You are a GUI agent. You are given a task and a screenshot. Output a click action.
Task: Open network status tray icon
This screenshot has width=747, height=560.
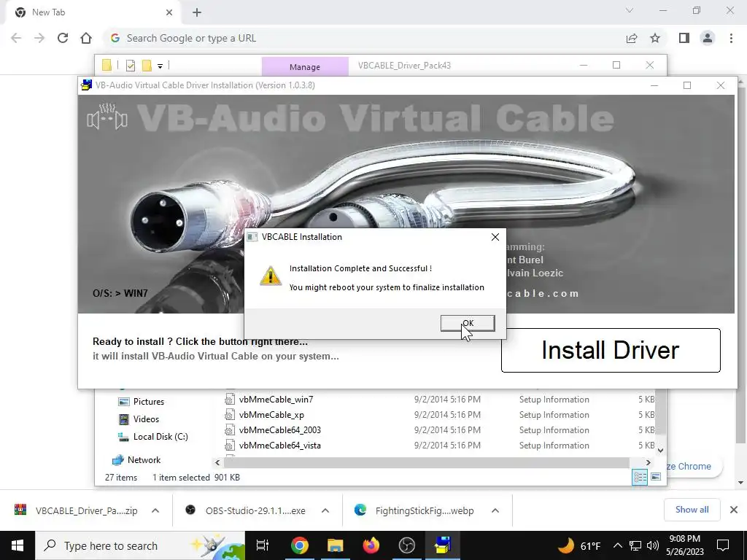click(635, 545)
